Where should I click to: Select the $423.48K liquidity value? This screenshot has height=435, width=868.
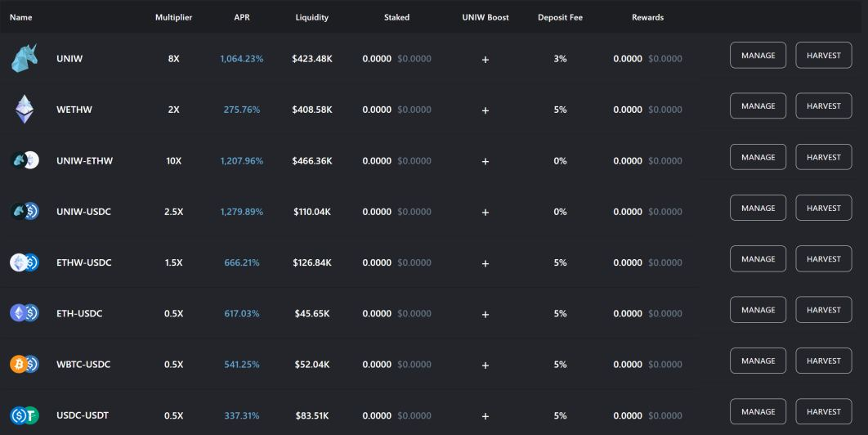point(312,59)
